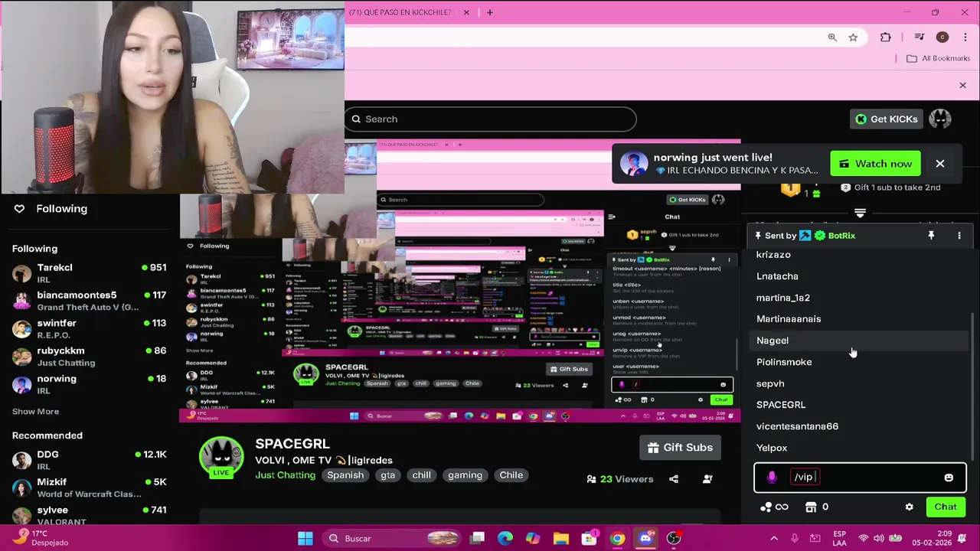
Task: Open a new browser tab
Action: click(490, 12)
